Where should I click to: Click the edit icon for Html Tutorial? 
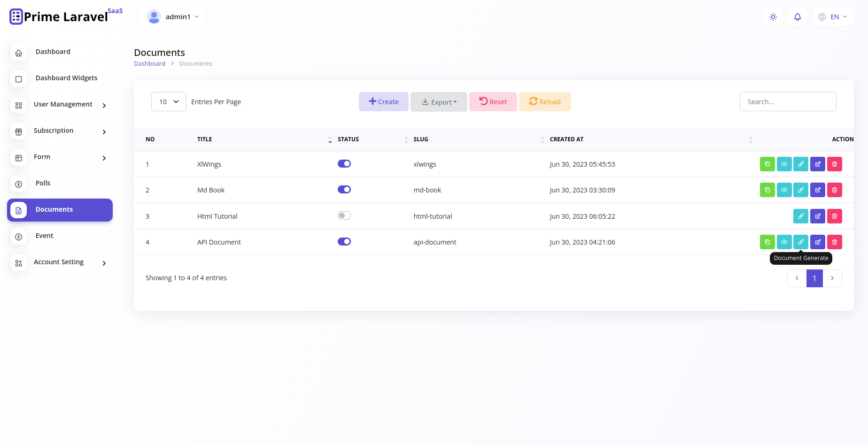(818, 216)
